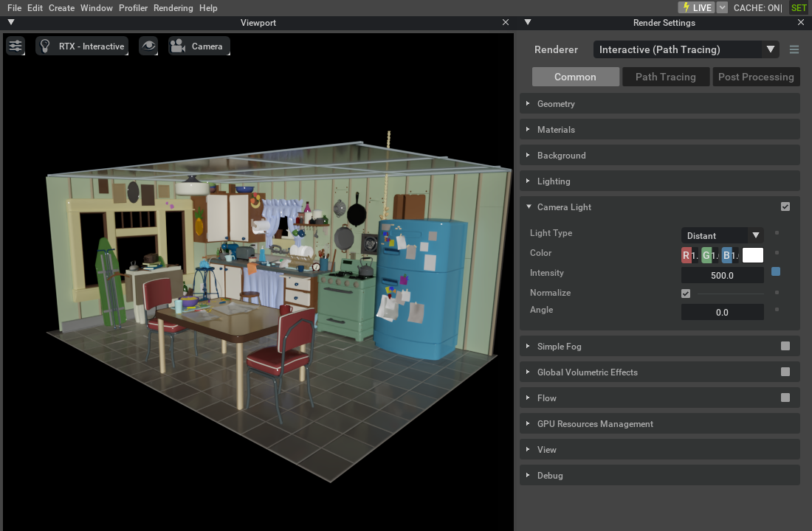Open the File menu
The height and width of the screenshot is (531, 812).
(x=15, y=8)
